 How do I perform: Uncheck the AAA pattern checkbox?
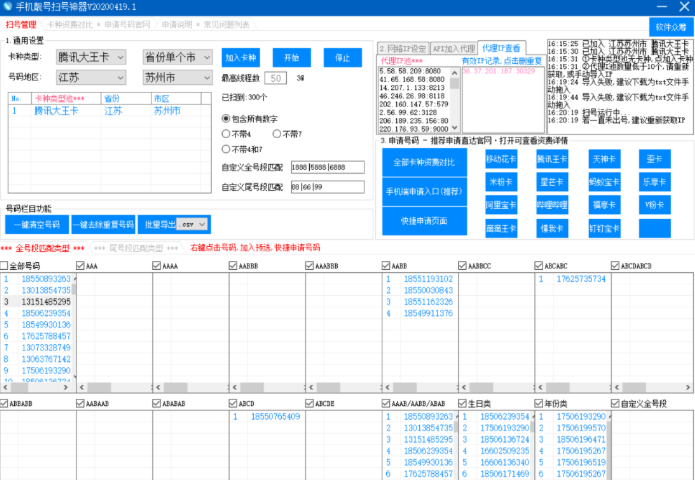80,266
